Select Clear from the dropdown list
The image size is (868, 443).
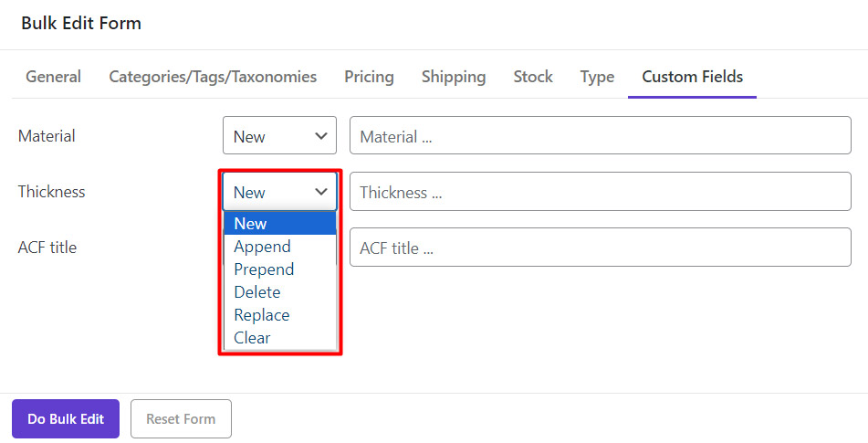point(252,338)
